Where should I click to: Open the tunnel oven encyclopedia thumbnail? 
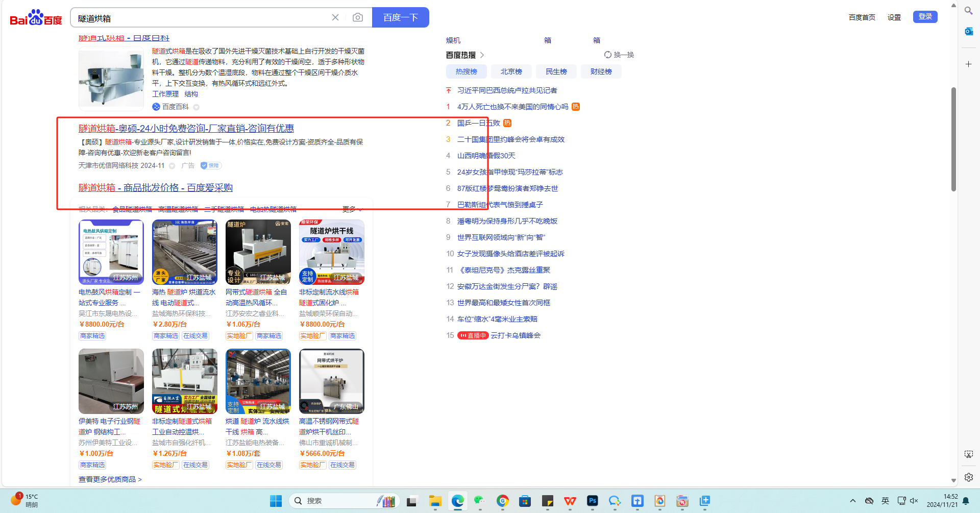tap(111, 79)
